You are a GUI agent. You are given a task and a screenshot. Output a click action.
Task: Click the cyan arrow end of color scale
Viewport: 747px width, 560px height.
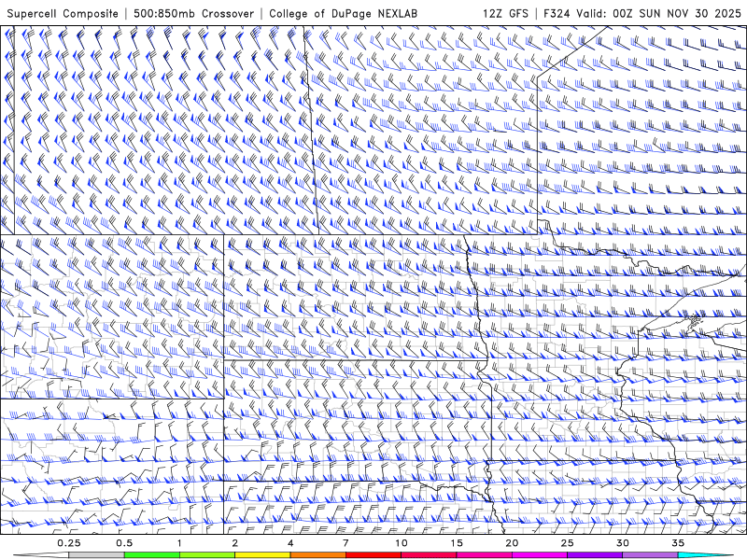pos(706,555)
